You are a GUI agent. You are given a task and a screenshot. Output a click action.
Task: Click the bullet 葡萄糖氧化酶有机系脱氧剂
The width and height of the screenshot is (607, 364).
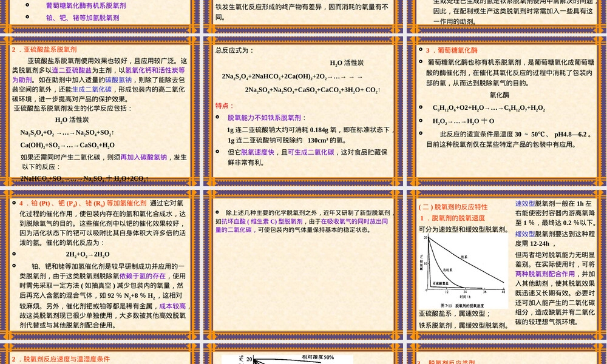86,6
